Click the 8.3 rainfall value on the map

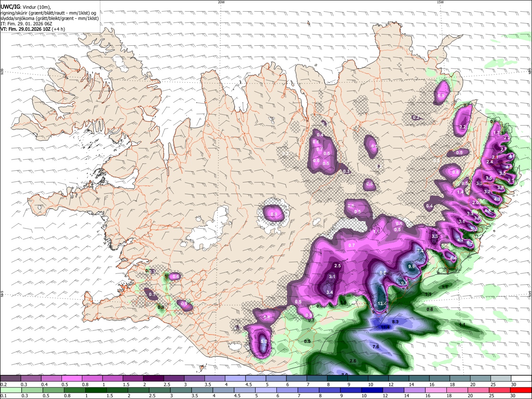pyautogui.click(x=396, y=322)
